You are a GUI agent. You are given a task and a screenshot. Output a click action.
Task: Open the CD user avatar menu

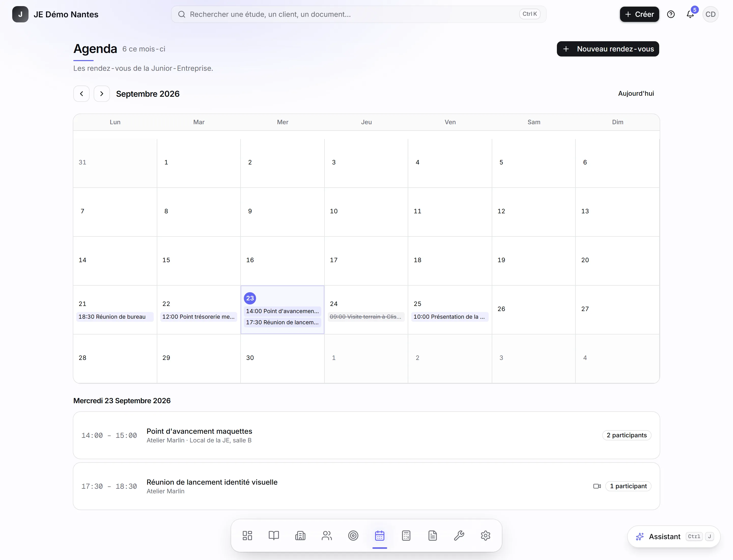tap(710, 14)
